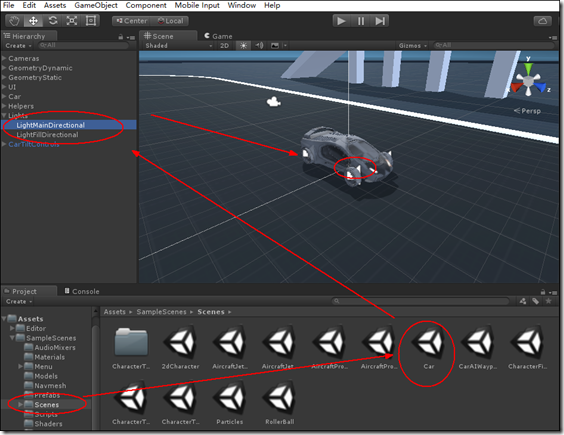
Task: Toggle the scene effects image icon
Action: [275, 45]
